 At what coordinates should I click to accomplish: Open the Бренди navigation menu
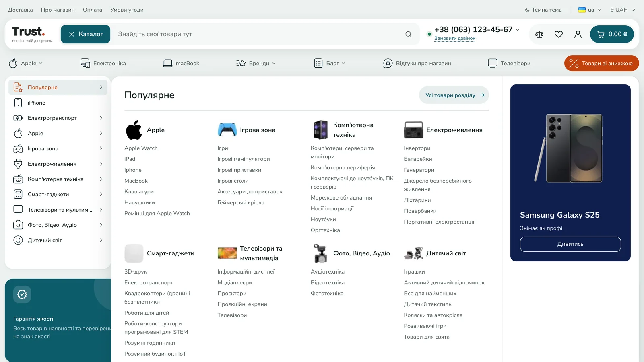(x=256, y=63)
